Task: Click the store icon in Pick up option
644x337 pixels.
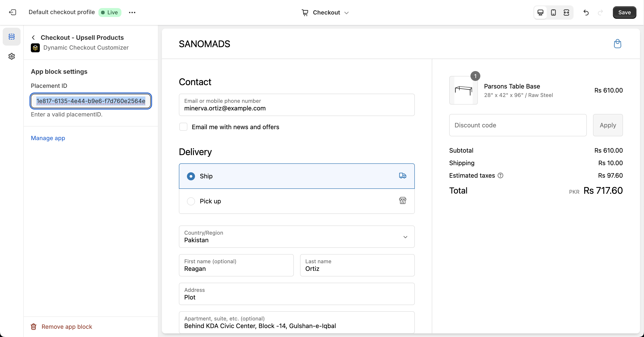Action: click(402, 201)
